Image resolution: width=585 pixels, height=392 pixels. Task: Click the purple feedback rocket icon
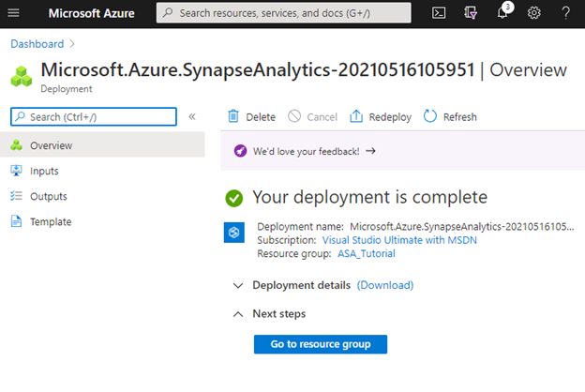pyautogui.click(x=240, y=151)
